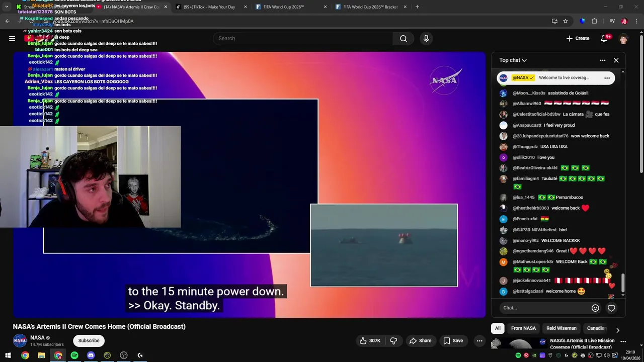Open the emoji picker in chat

point(595,308)
